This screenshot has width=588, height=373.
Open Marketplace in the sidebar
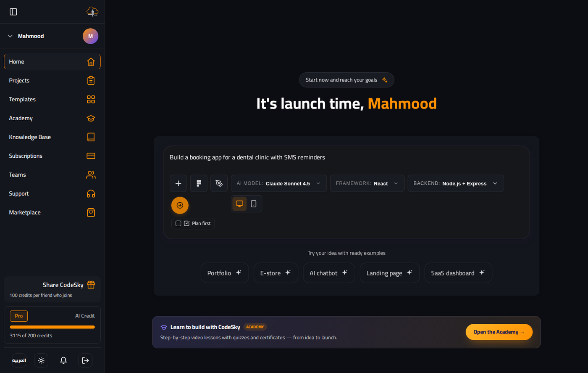[x=52, y=213]
